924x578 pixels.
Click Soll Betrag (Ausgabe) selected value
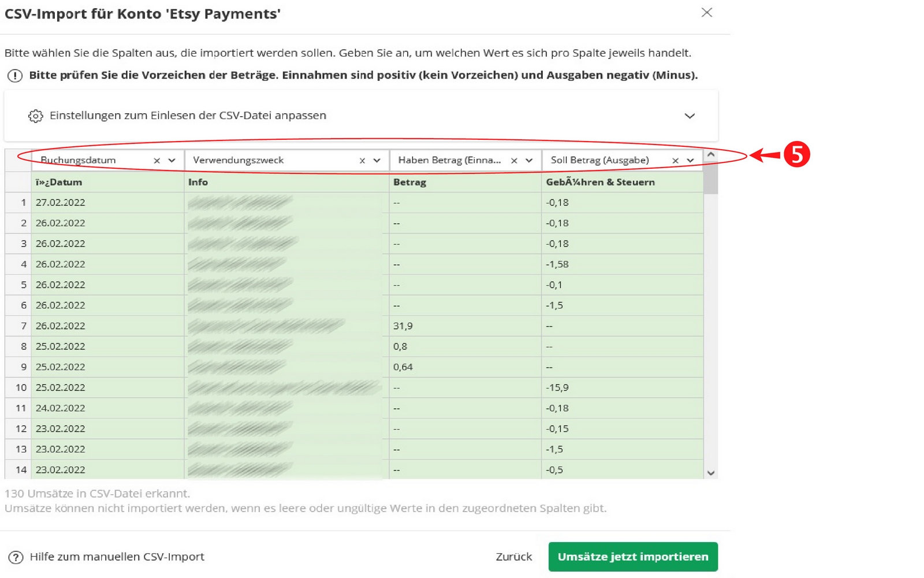click(x=599, y=160)
